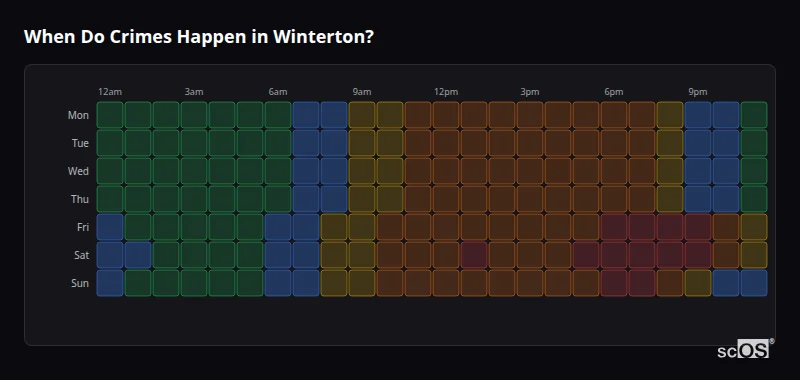This screenshot has width=800, height=380.
Task: Click the yellow Friday 11pm cell
Action: coord(754,227)
